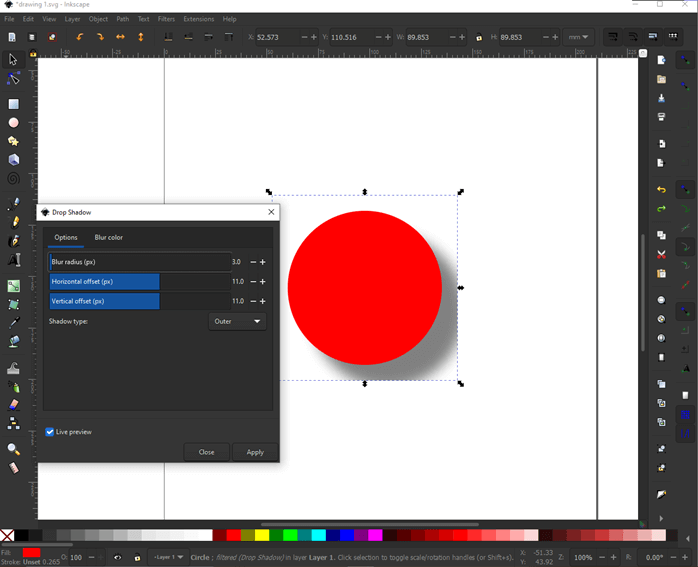Image resolution: width=698 pixels, height=567 pixels.
Task: Select the Eraser tool
Action: click(14, 405)
